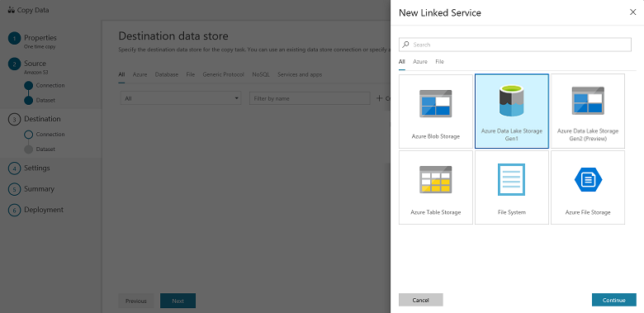Click the Previous button
This screenshot has height=313, width=644.
click(x=136, y=301)
